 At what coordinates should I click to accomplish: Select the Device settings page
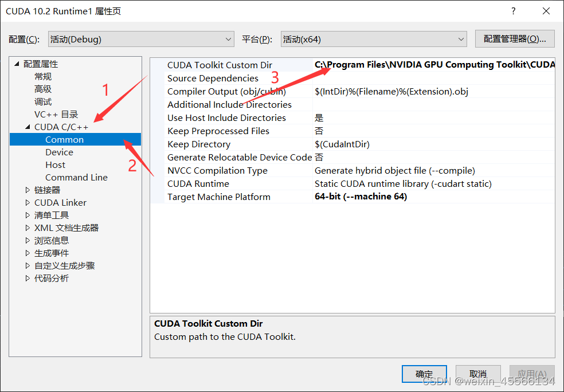click(59, 152)
